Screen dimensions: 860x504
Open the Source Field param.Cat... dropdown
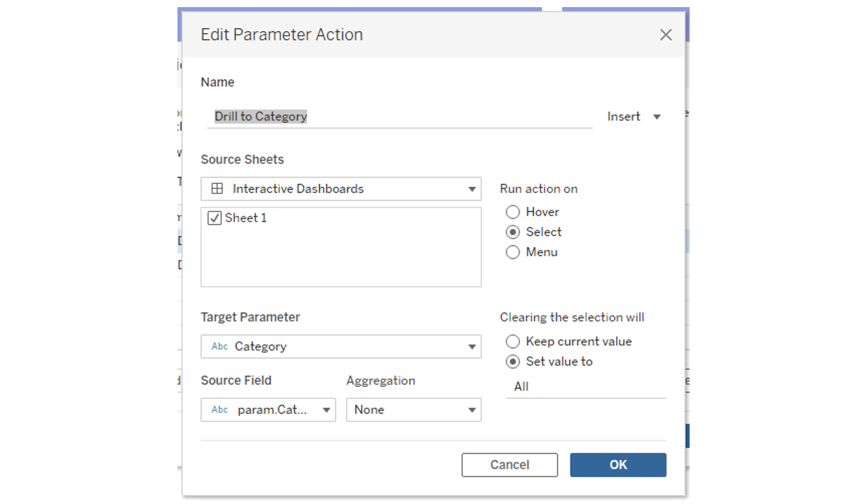click(x=268, y=410)
